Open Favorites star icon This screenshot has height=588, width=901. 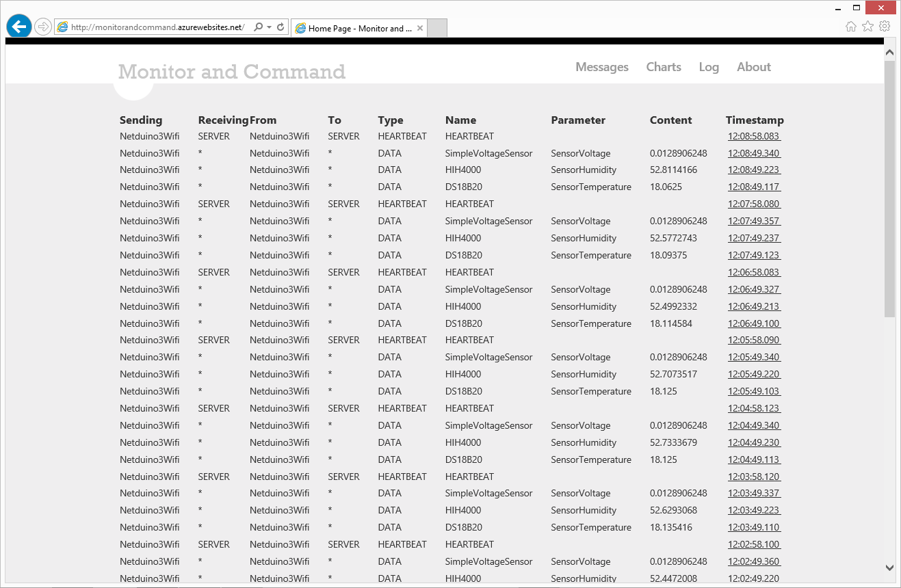[867, 27]
